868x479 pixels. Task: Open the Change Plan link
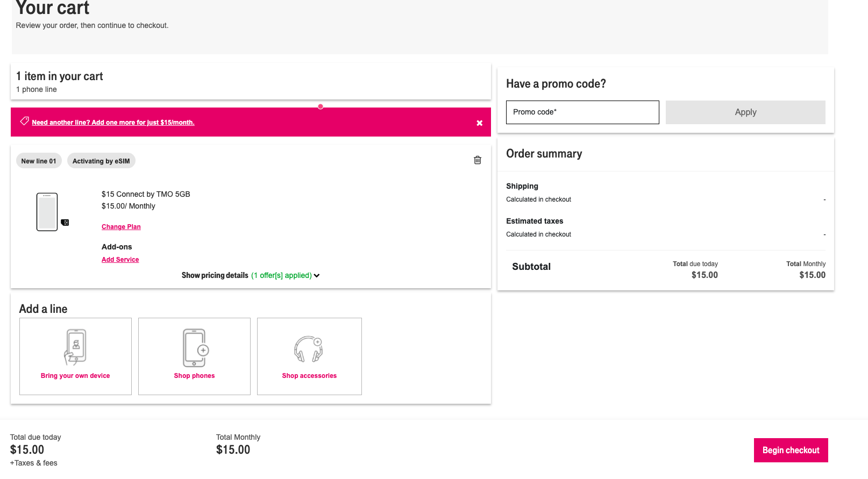click(x=121, y=227)
